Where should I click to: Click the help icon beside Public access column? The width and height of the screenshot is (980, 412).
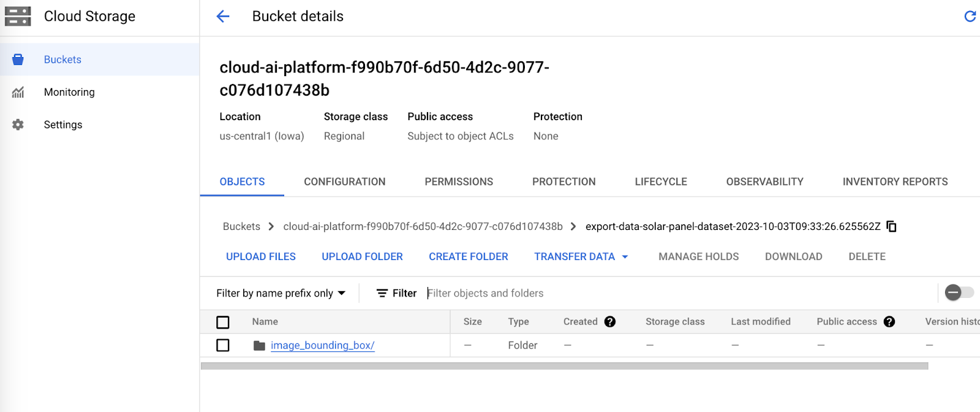point(889,321)
